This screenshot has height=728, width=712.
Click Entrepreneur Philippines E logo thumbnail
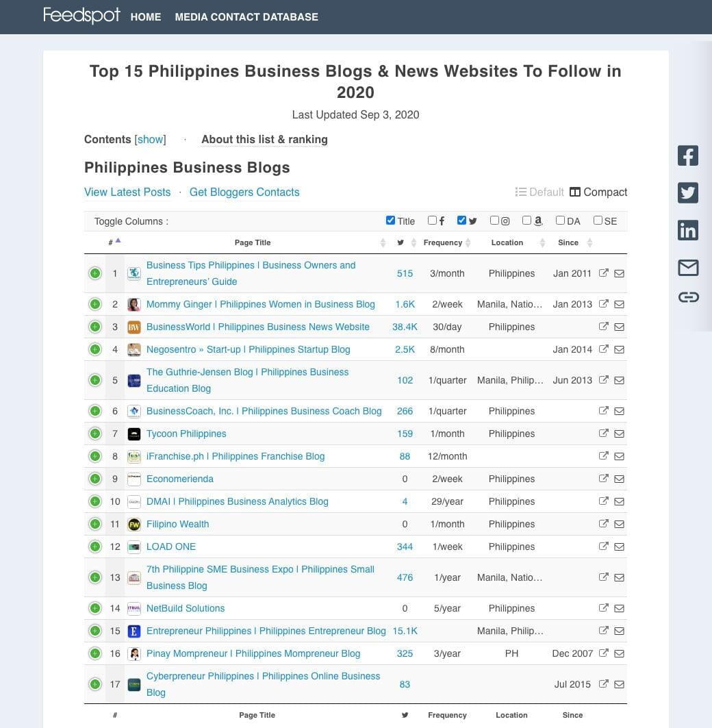point(134,631)
